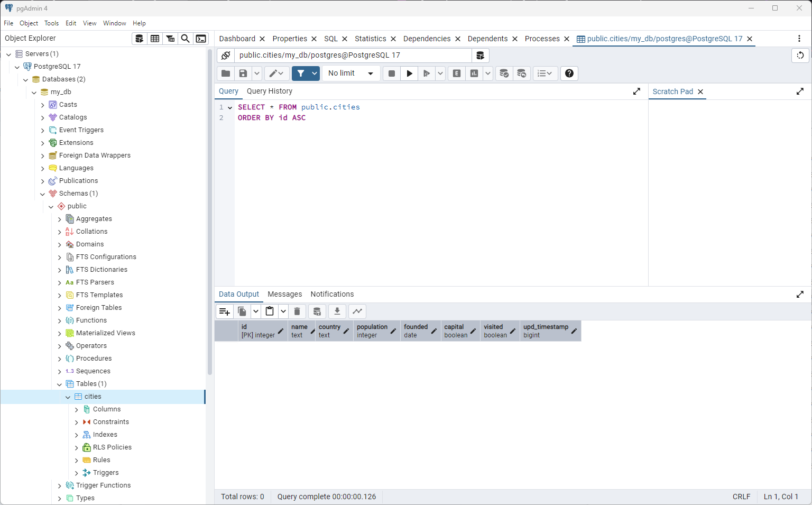Close the Statistics tab
Image resolution: width=812 pixels, height=505 pixels.
(x=393, y=39)
